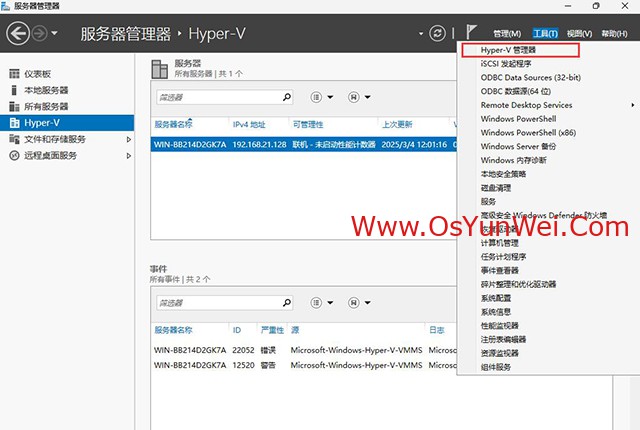Select event row with ID 22052
Screen dimensions: 640x430
pos(304,350)
